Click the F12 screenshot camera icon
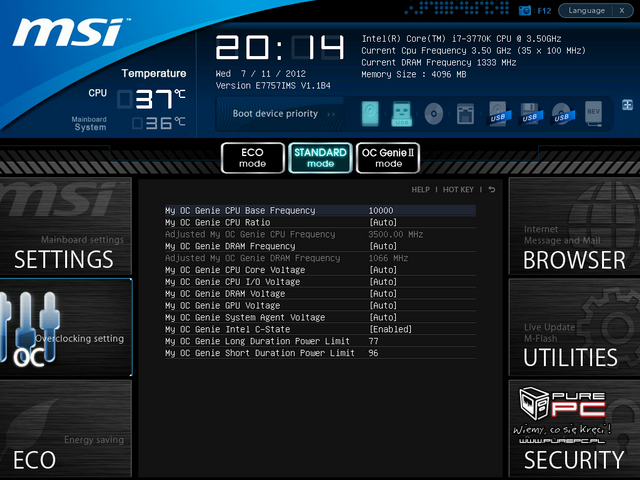Viewport: 640px width, 480px height. (x=524, y=11)
